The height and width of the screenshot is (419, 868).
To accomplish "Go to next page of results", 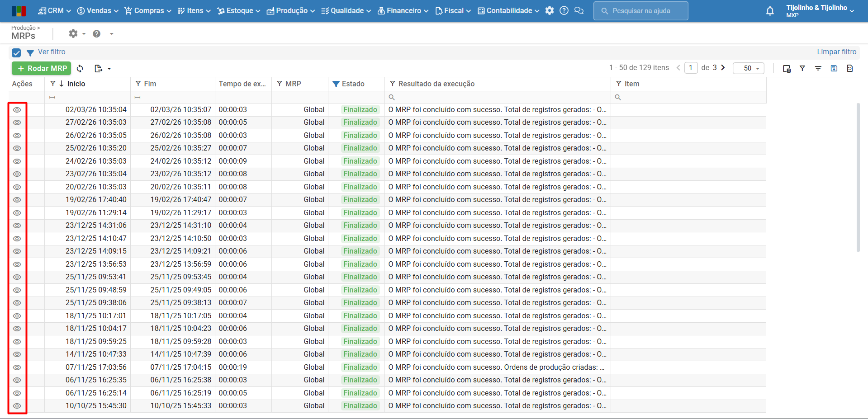I will (x=723, y=68).
